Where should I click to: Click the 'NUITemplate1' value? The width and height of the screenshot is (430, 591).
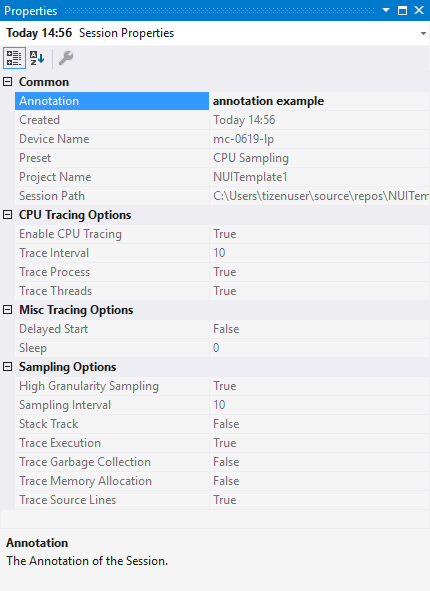250,177
